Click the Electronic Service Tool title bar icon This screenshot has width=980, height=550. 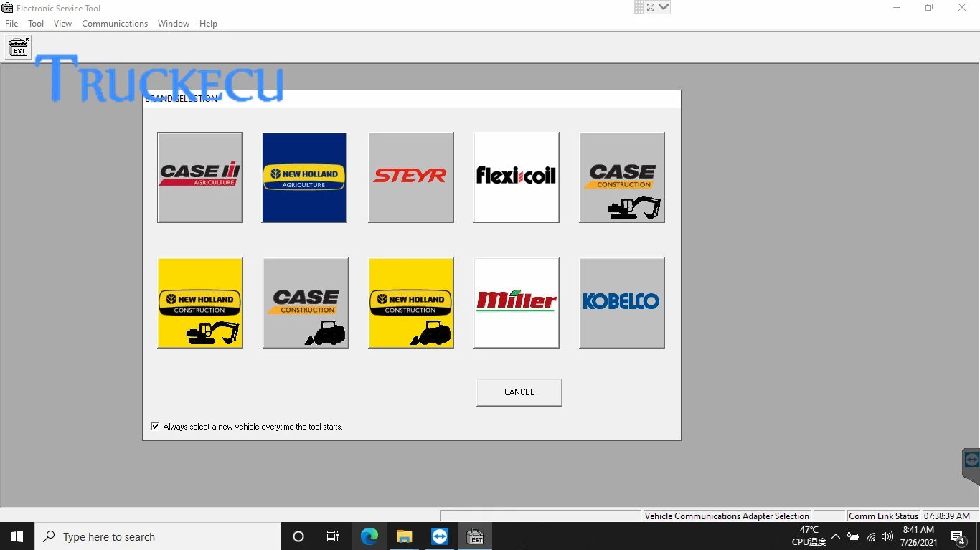7,8
